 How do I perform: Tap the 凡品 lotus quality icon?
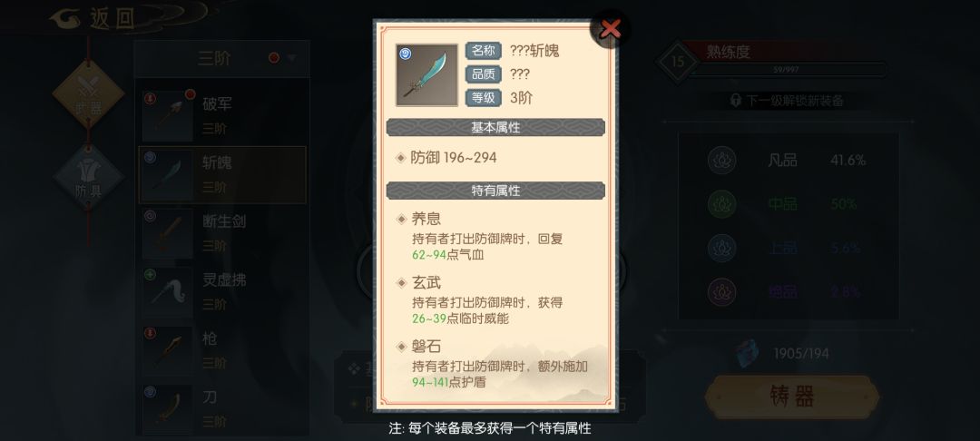(722, 160)
